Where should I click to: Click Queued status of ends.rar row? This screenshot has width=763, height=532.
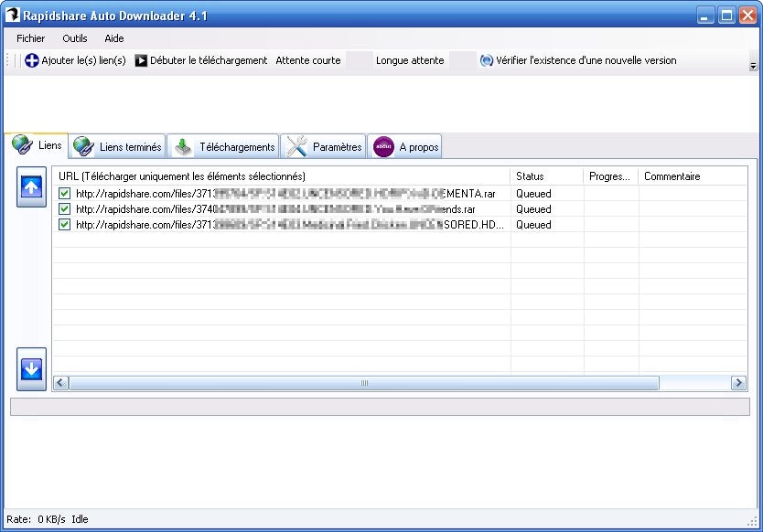click(x=533, y=209)
